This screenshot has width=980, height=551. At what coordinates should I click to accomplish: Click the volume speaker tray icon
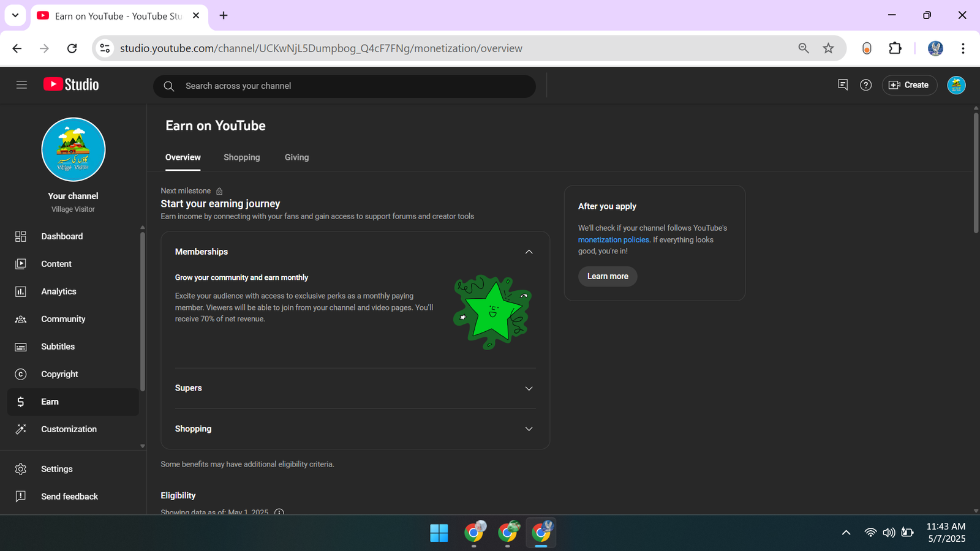coord(889,533)
